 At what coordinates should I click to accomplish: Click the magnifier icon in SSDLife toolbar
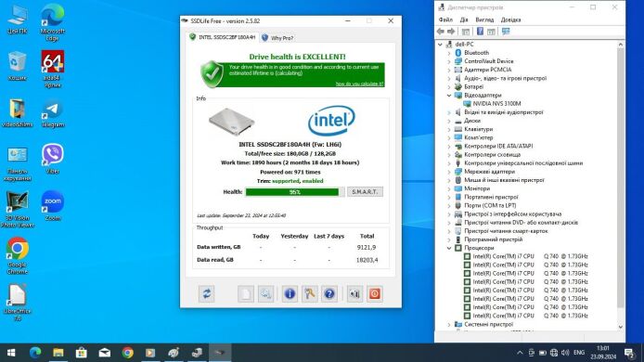pos(265,294)
